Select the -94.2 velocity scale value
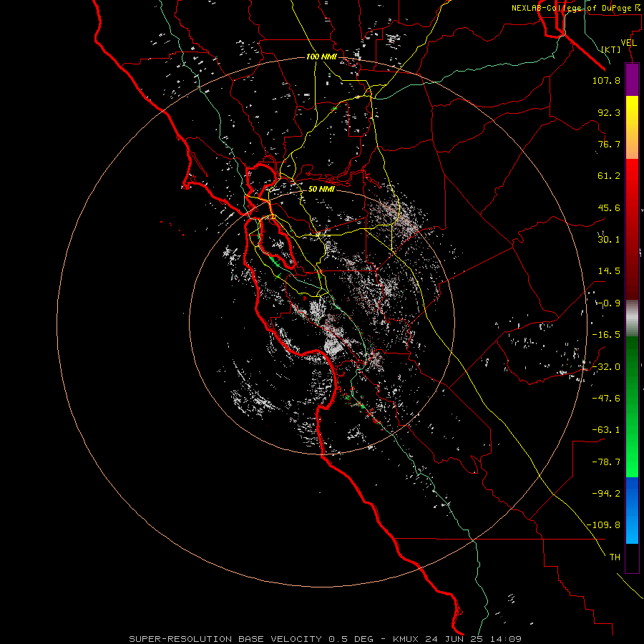This screenshot has height=644, width=644. (x=606, y=493)
